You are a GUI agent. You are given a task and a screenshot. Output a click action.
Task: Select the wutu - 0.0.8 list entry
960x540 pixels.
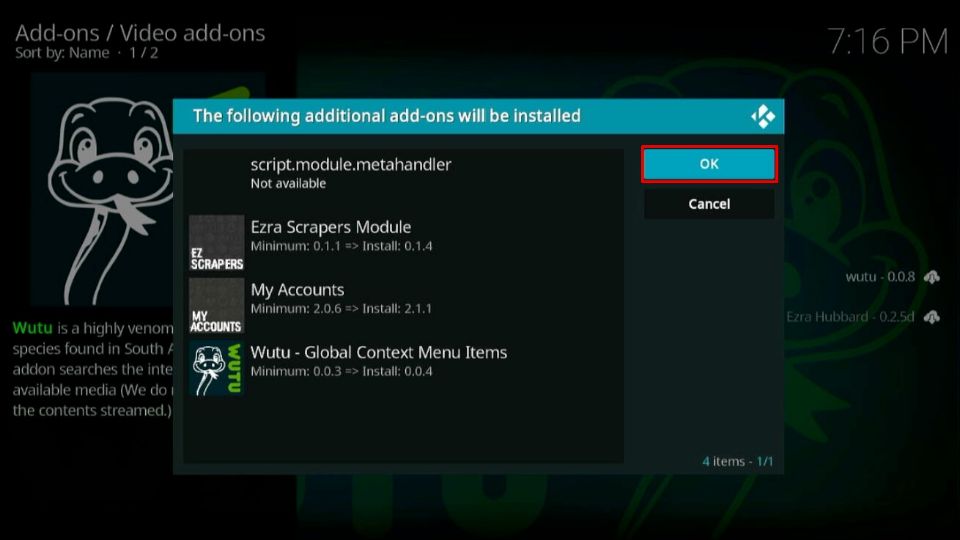pyautogui.click(x=880, y=277)
